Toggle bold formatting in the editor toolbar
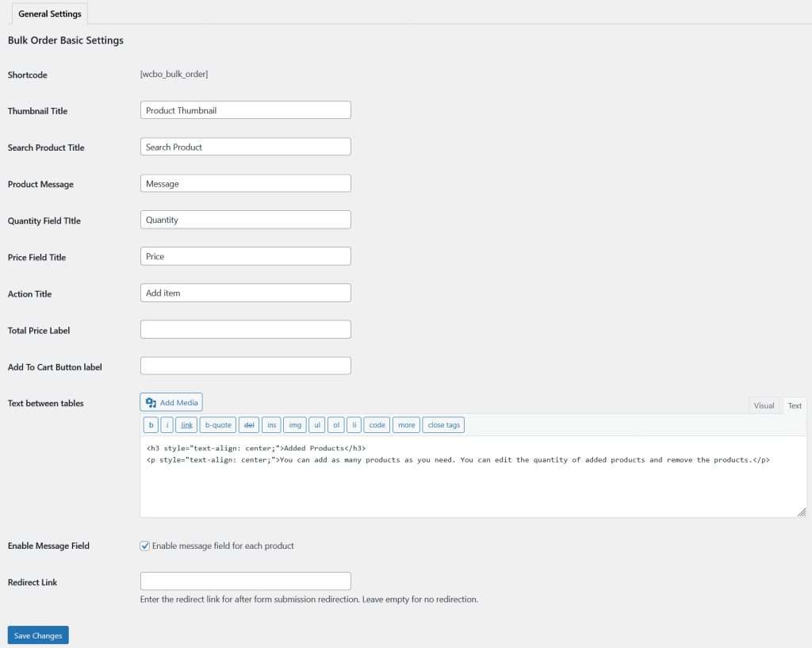The image size is (812, 648). [151, 425]
